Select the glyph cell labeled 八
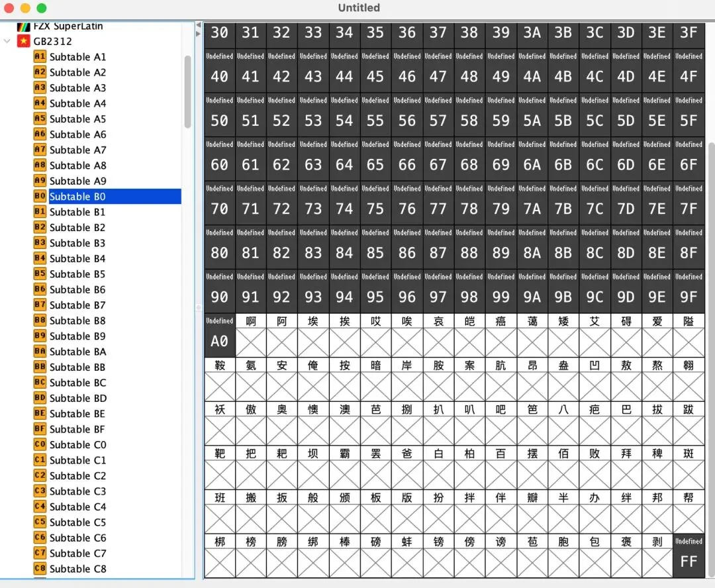This screenshot has height=588, width=715. [x=563, y=423]
